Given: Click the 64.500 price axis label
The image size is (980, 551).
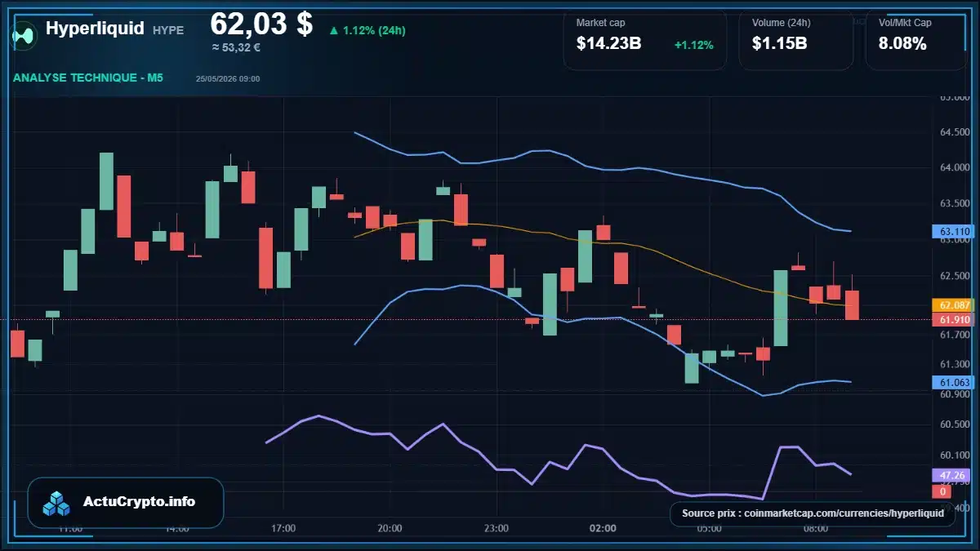Looking at the screenshot, I should (955, 132).
